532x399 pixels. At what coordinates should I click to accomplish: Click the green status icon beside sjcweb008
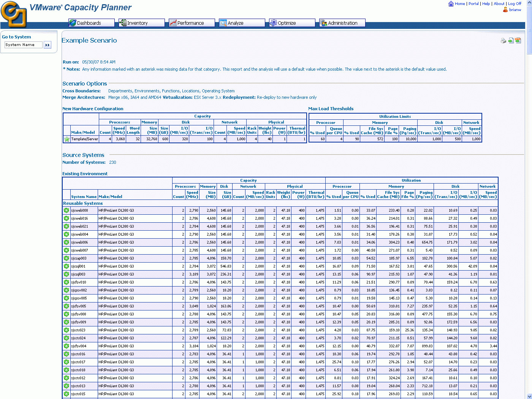point(66,210)
